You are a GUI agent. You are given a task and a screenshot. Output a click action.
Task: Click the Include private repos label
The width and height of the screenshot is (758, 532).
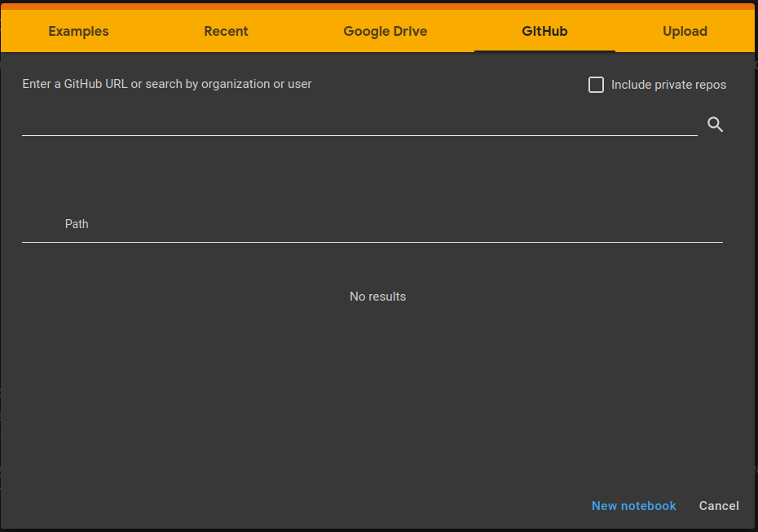(668, 85)
